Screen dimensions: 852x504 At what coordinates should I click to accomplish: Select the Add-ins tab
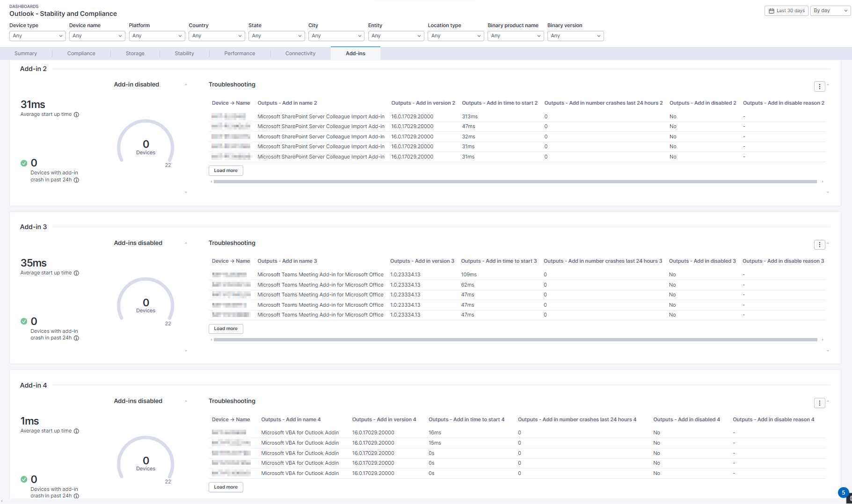[356, 54]
